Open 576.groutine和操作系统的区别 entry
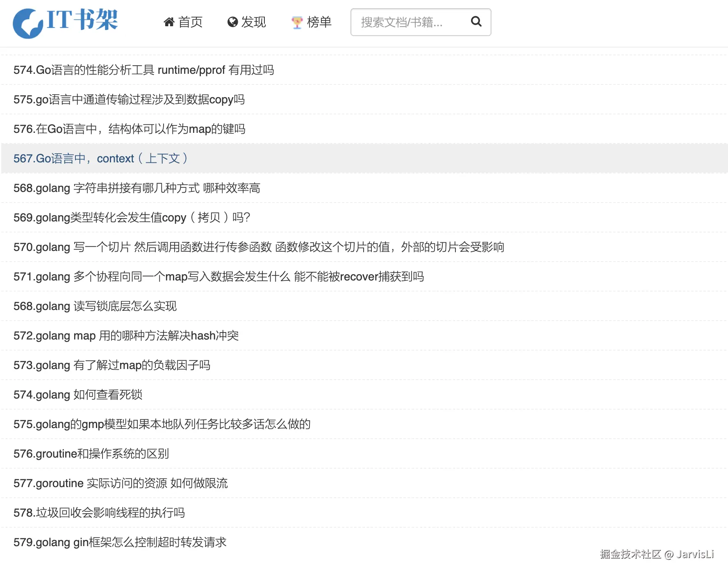This screenshot has height=574, width=728. 91,454
